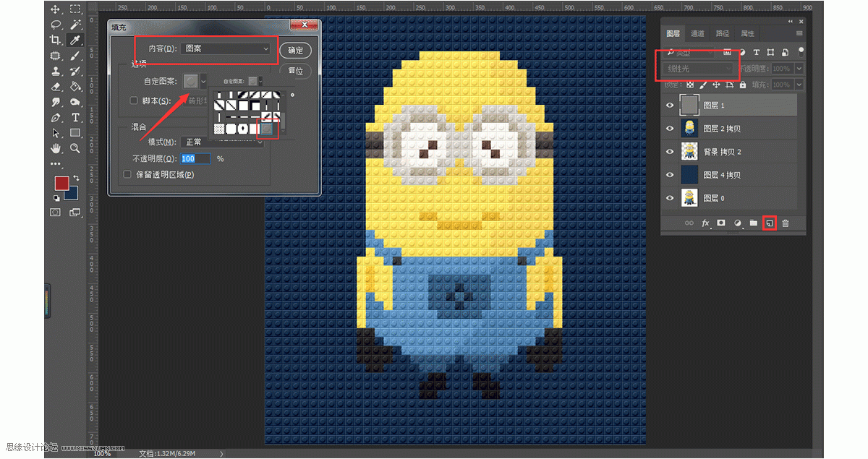
Task: Click the 不透明度 value field
Action: pyautogui.click(x=195, y=158)
